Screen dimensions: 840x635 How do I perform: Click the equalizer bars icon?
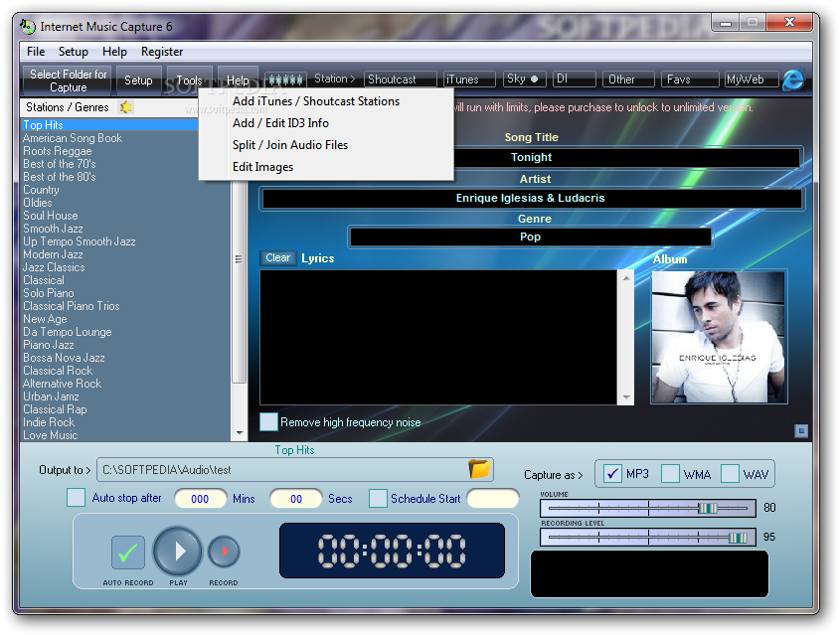[x=285, y=79]
